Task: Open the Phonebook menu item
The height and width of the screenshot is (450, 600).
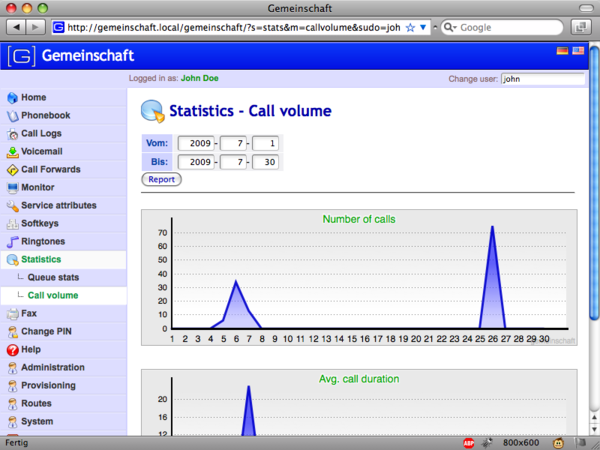Action: tap(46, 116)
